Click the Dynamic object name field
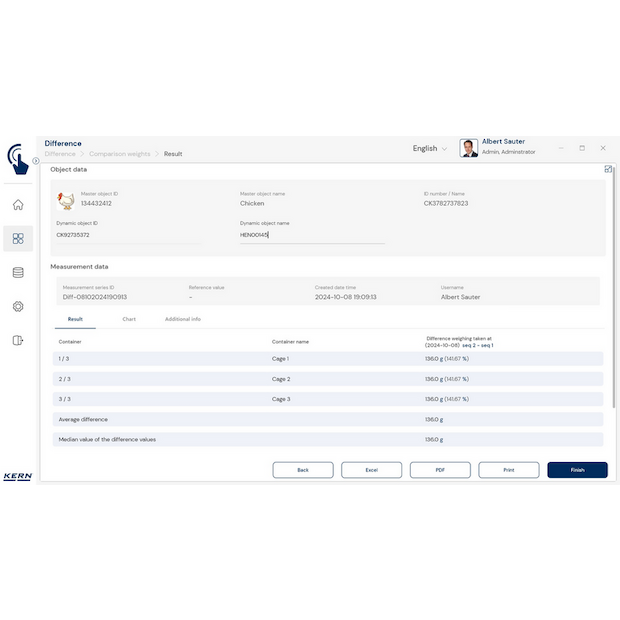The width and height of the screenshot is (620, 620). tap(311, 235)
